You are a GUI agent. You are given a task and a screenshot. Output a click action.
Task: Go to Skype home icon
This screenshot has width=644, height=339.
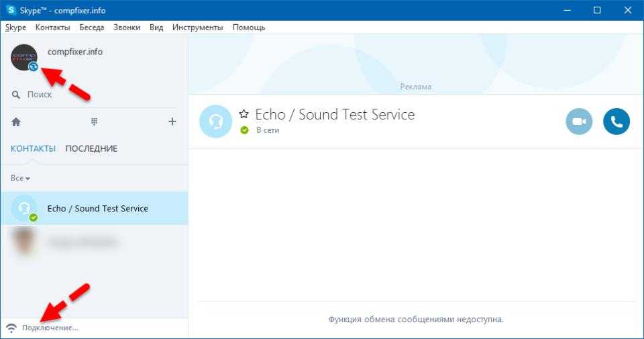pyautogui.click(x=16, y=122)
